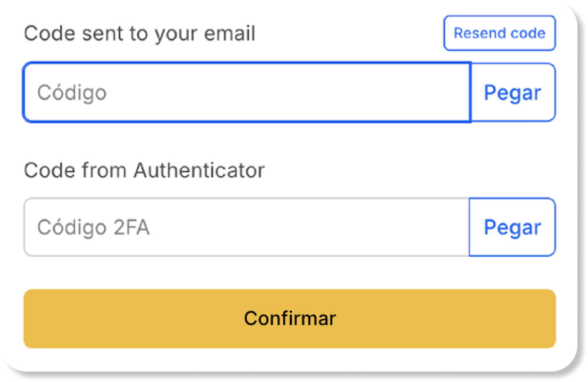This screenshot has width=588, height=382.
Task: Click Pegar beside the Código 2FA field
Action: (x=512, y=227)
